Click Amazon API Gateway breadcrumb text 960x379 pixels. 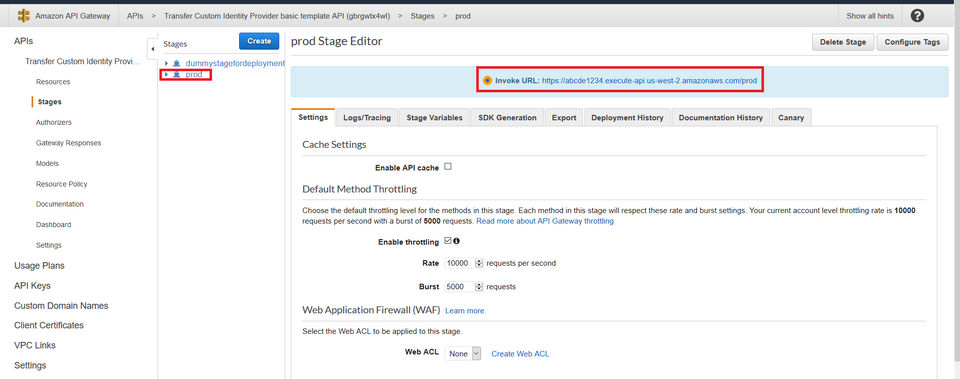[72, 16]
